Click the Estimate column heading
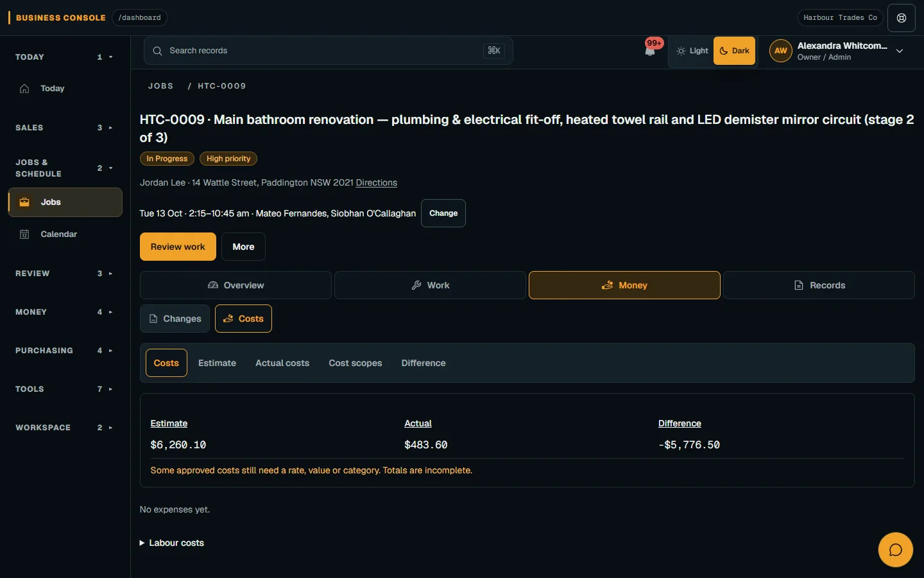 pyautogui.click(x=169, y=424)
